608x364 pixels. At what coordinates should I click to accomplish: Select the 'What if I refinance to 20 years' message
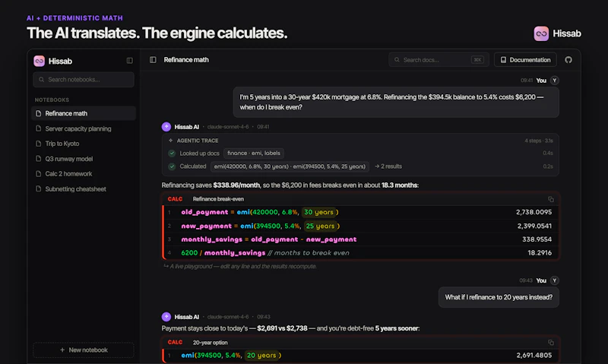pyautogui.click(x=499, y=297)
